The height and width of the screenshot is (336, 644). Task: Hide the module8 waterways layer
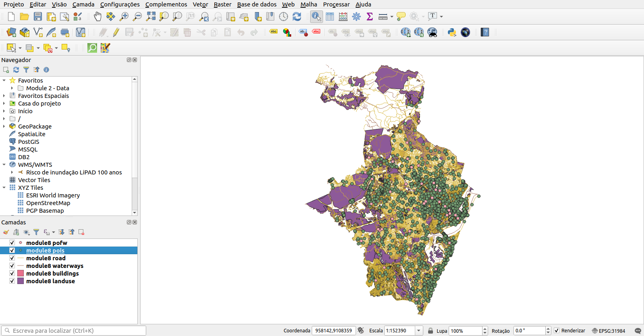tap(12, 265)
